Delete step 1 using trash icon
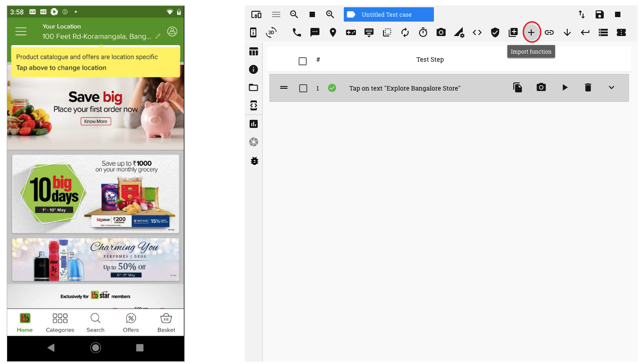This screenshot has height=364, width=638. click(x=588, y=87)
